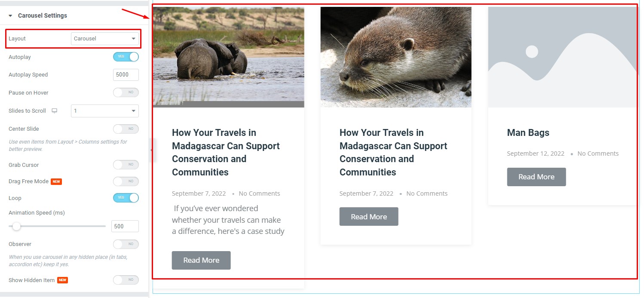Screen dimensions: 644x298
Task: Click Read More on the Man Bags post
Action: click(537, 177)
